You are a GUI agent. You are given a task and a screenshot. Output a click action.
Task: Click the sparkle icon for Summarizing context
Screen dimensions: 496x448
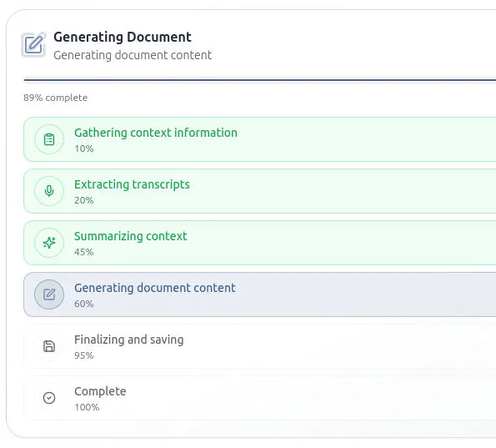click(49, 243)
